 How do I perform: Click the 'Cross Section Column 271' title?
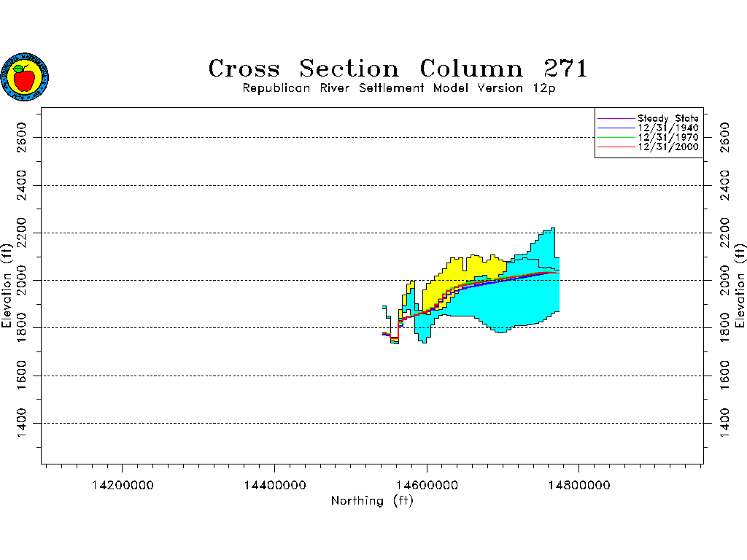(x=398, y=68)
